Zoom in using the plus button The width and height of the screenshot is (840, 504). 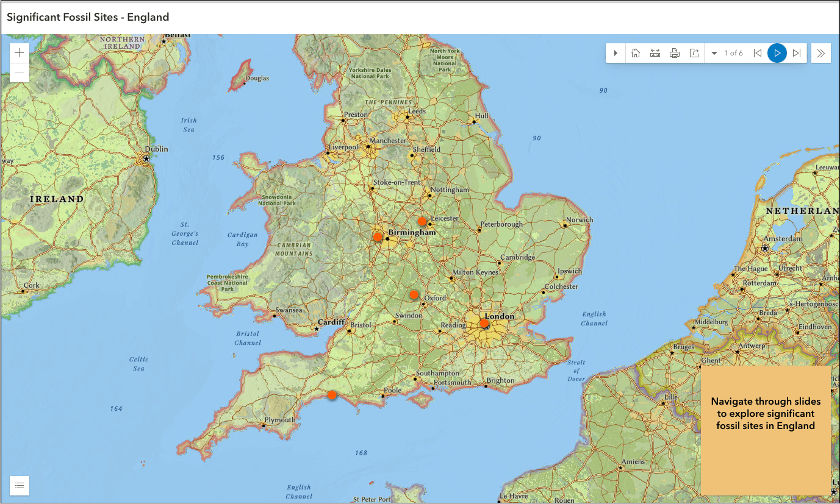(x=19, y=52)
